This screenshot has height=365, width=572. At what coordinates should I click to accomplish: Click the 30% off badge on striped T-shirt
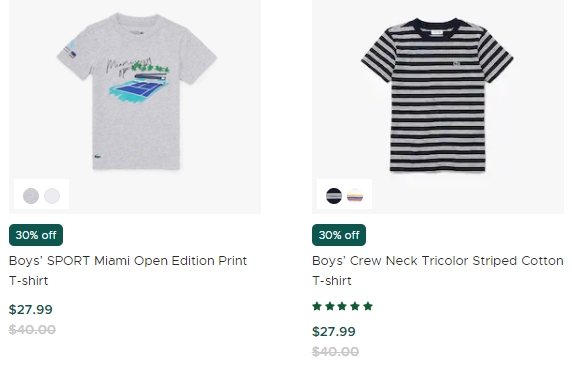coord(339,235)
